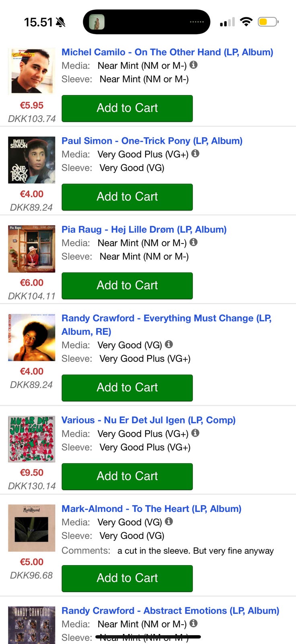Open Pia Raug - Hej Lille Drøm listing

[144, 229]
